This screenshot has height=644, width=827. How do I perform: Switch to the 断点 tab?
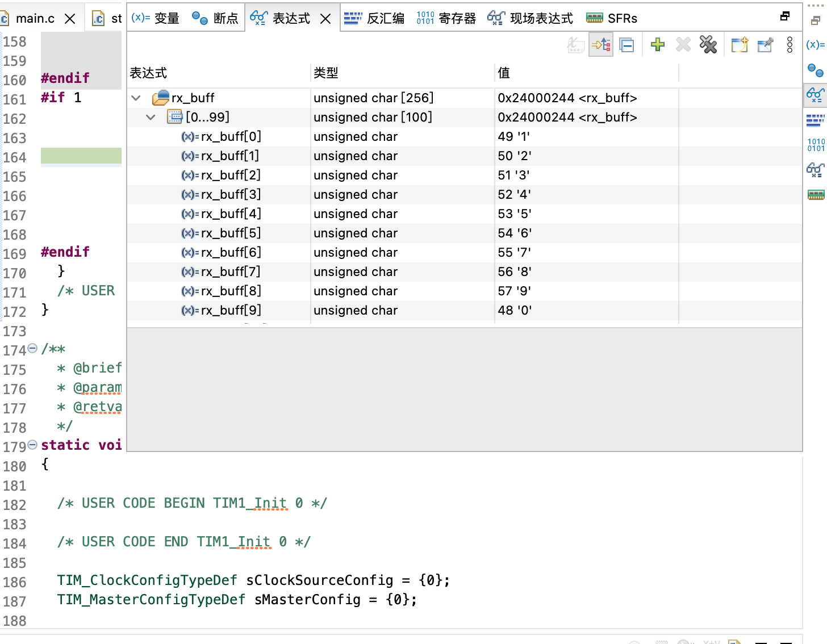tap(215, 18)
